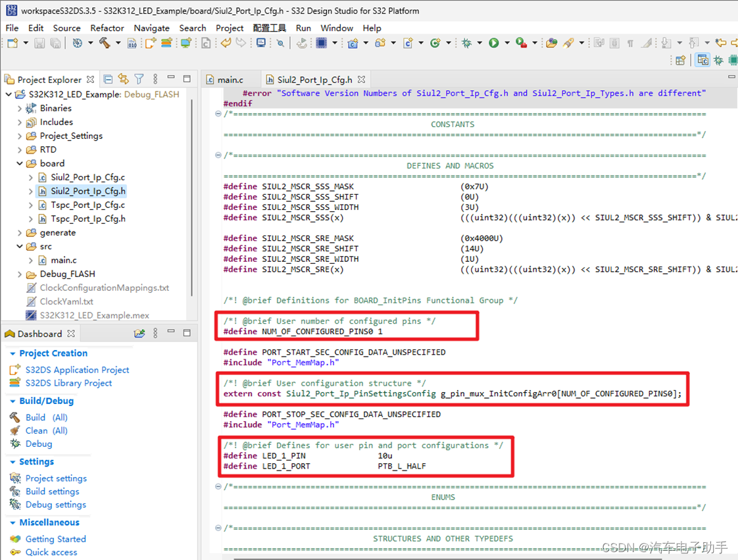Select S32K312_LED_Example.mex file
738x560 pixels.
(94, 316)
